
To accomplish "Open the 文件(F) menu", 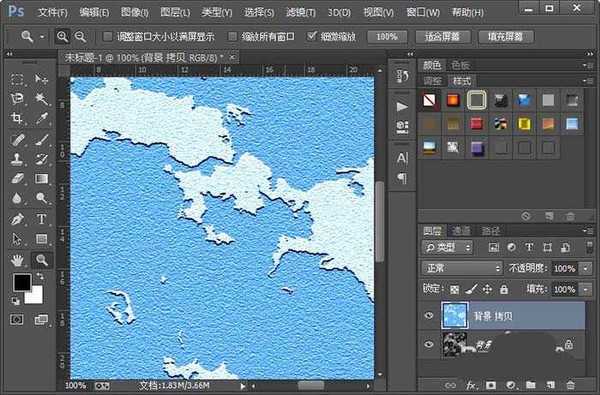I will tap(53, 13).
